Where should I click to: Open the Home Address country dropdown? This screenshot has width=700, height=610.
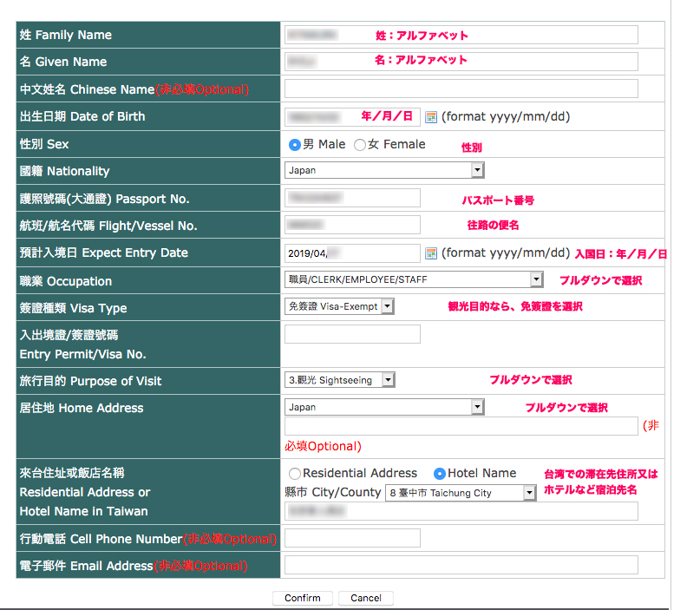383,407
